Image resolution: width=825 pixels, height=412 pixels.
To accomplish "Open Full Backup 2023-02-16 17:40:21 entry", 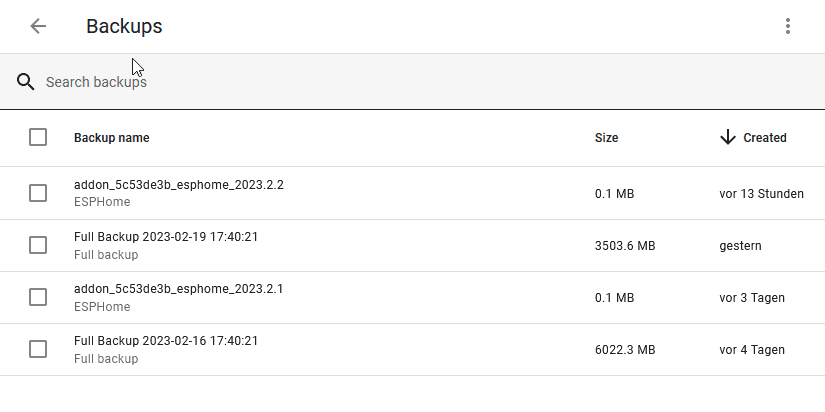I will coord(166,341).
